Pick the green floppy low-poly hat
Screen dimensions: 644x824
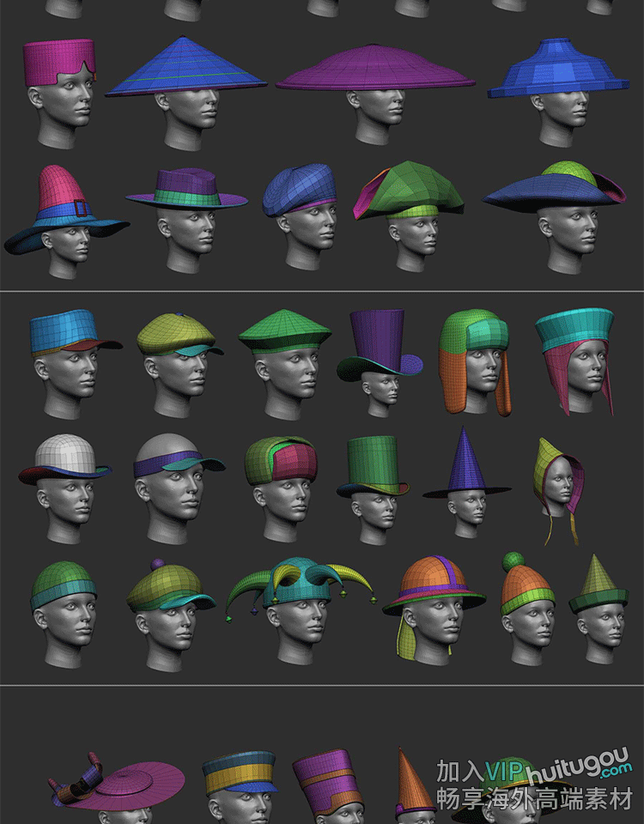point(409,191)
